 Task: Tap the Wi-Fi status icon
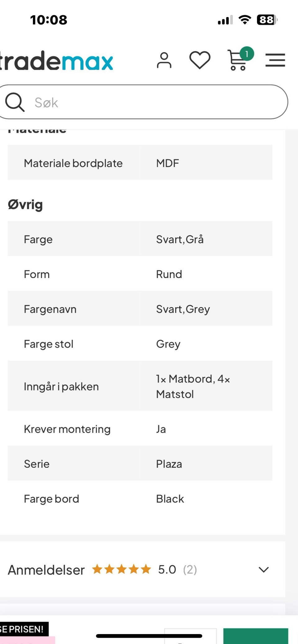[x=245, y=20]
